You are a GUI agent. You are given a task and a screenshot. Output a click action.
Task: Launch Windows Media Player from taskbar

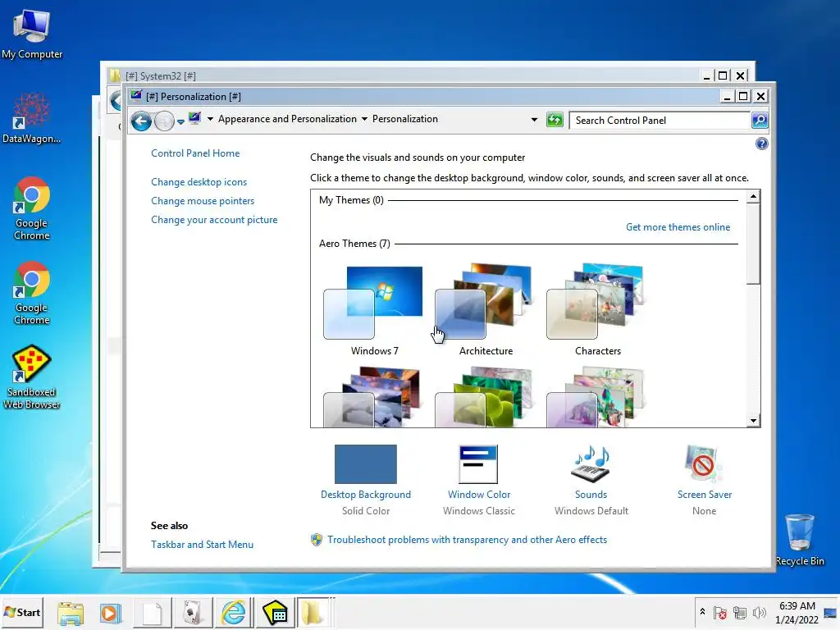[x=111, y=612]
